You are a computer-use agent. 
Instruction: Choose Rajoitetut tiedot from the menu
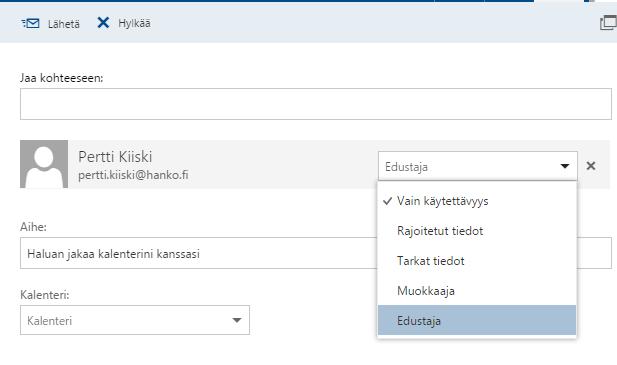(x=477, y=231)
